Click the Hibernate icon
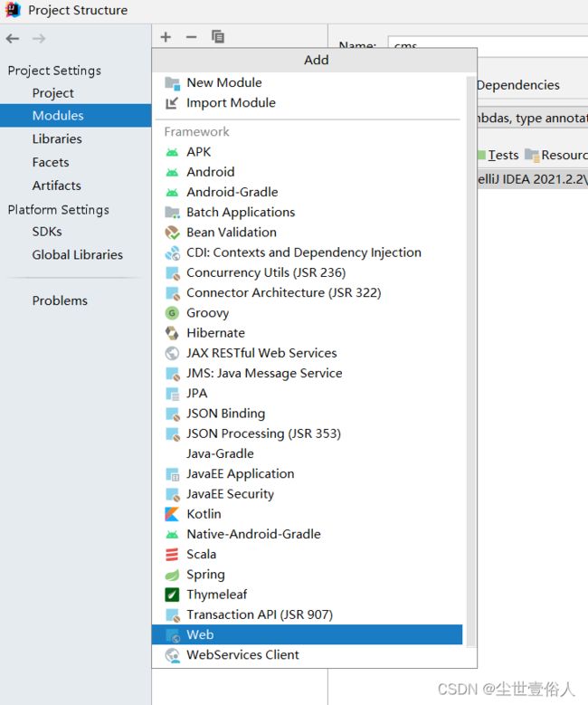The image size is (588, 705). (x=172, y=333)
